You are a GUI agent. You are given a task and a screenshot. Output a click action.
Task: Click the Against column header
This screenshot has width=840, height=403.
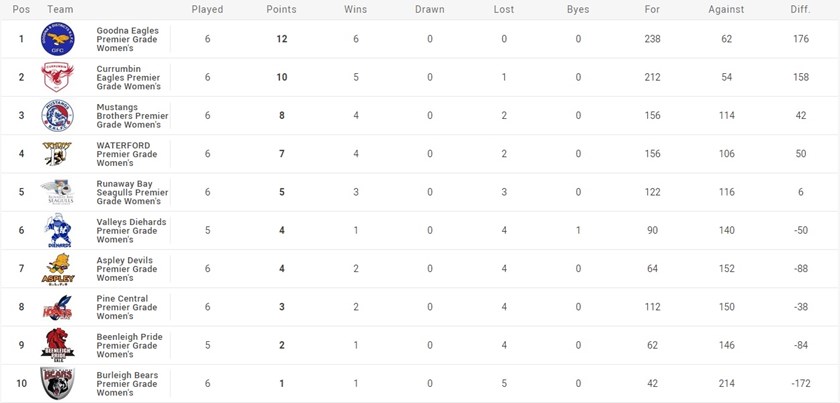[x=726, y=9]
